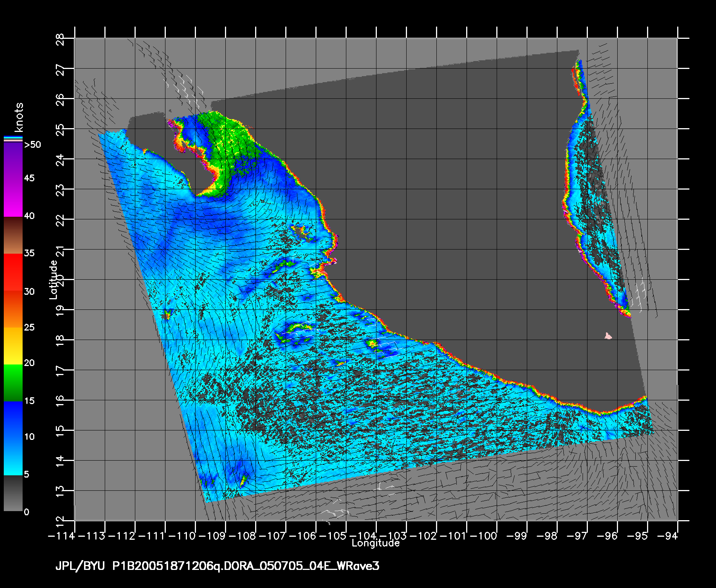Click the 'knots' color scale label
716x588 pixels.
[x=19, y=117]
